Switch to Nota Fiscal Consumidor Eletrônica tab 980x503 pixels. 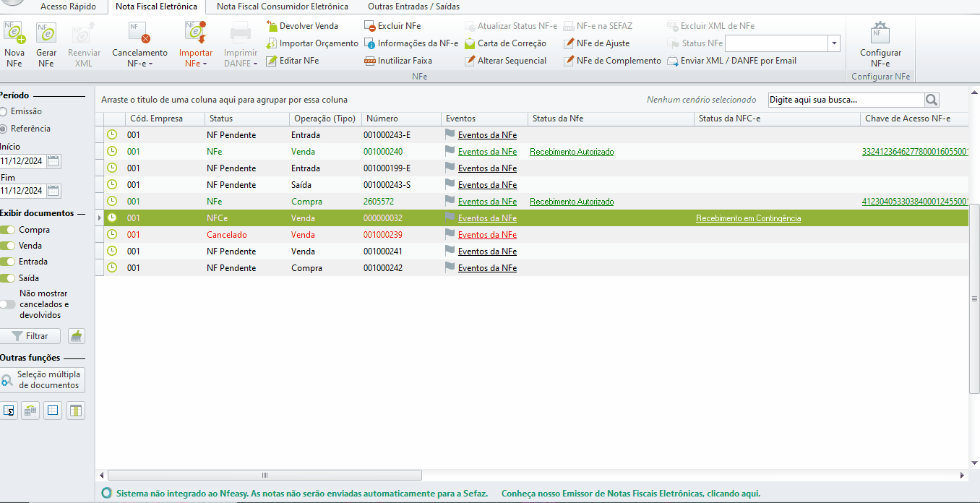pos(283,7)
